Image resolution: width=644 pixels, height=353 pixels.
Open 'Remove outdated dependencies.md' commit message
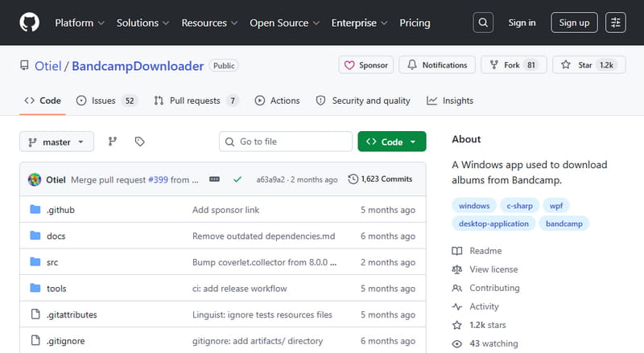[x=264, y=236]
